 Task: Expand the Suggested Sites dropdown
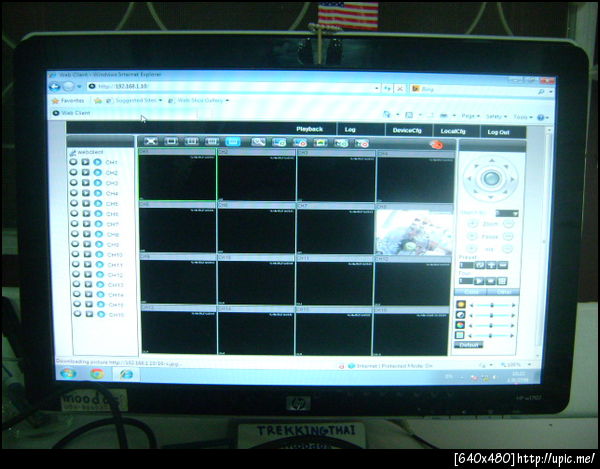160,100
